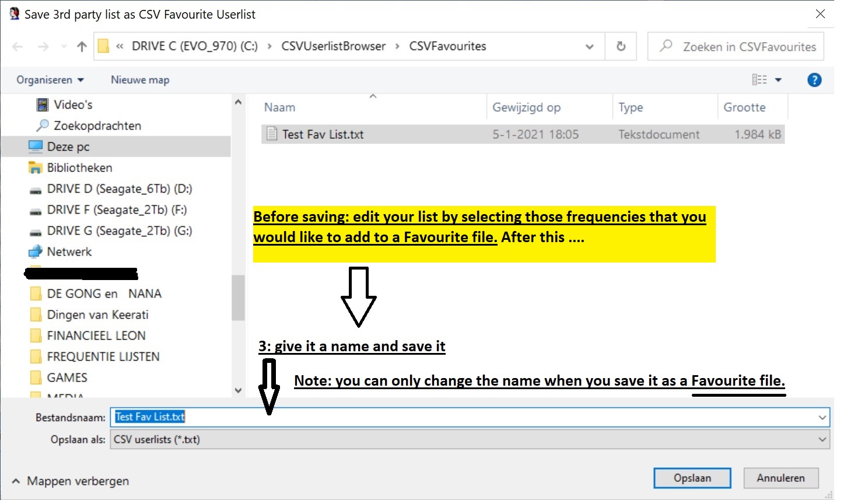Expand the view options dropdown arrow
Screen dimensions: 868x500
[x=778, y=80]
